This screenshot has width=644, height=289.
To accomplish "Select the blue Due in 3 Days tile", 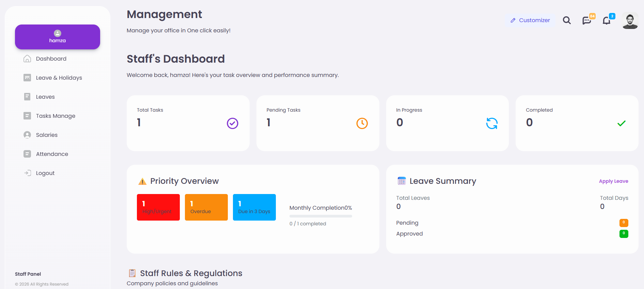I will point(254,207).
